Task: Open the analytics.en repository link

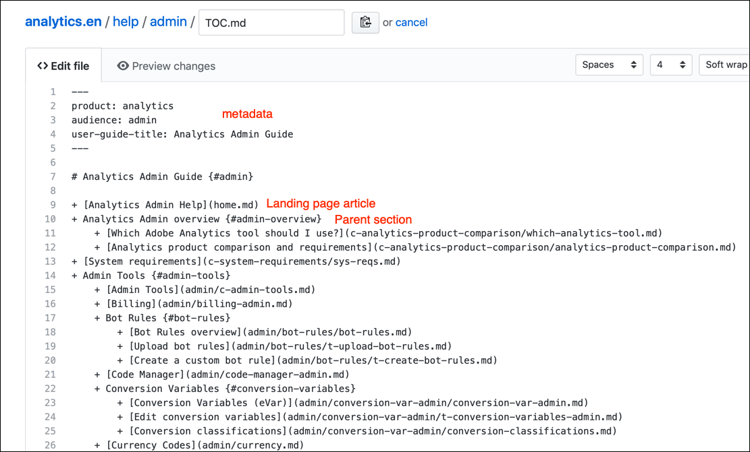Action: click(63, 22)
